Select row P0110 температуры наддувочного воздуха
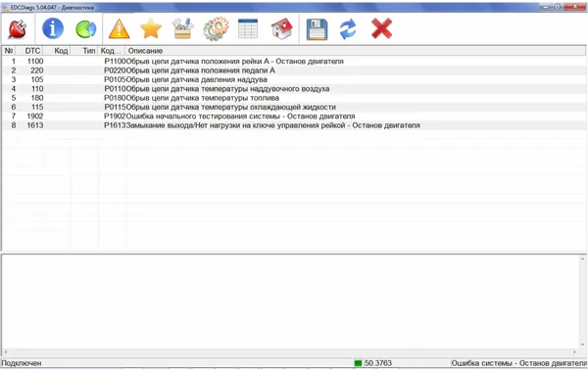Image resolution: width=588 pixels, height=371 pixels. pos(294,89)
